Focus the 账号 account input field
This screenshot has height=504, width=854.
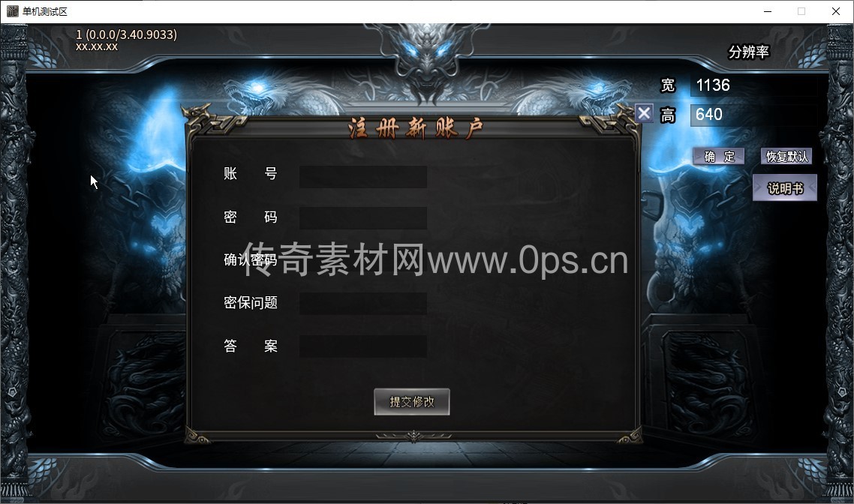pyautogui.click(x=363, y=177)
